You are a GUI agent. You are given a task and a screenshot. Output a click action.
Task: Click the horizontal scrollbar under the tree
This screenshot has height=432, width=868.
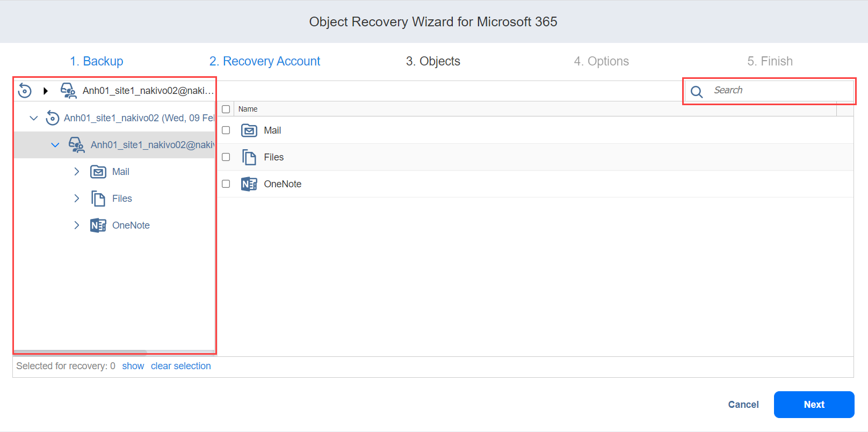81,353
